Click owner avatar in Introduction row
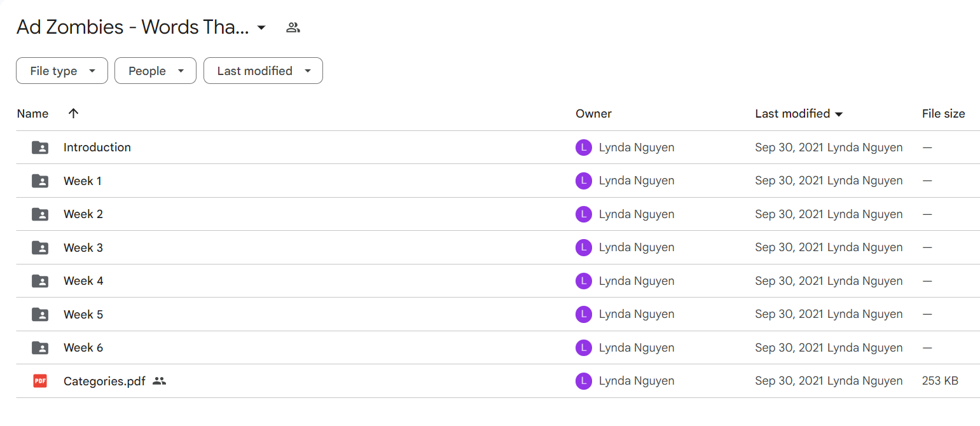The height and width of the screenshot is (426, 980). click(584, 148)
